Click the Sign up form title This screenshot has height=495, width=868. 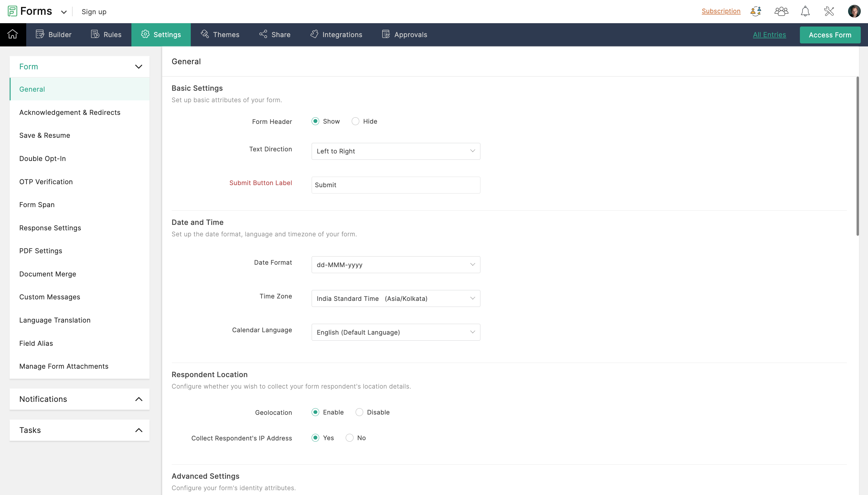pyautogui.click(x=94, y=12)
